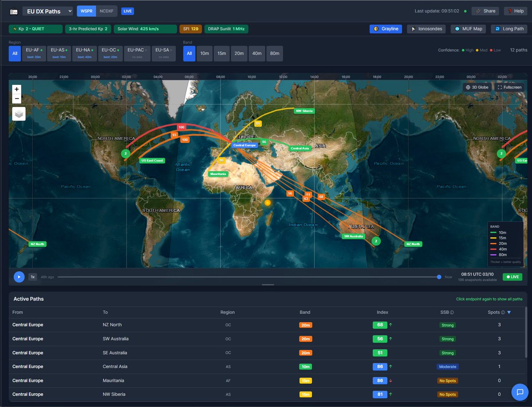Click the SSB info icon in header
The height and width of the screenshot is (407, 532).
tap(452, 312)
